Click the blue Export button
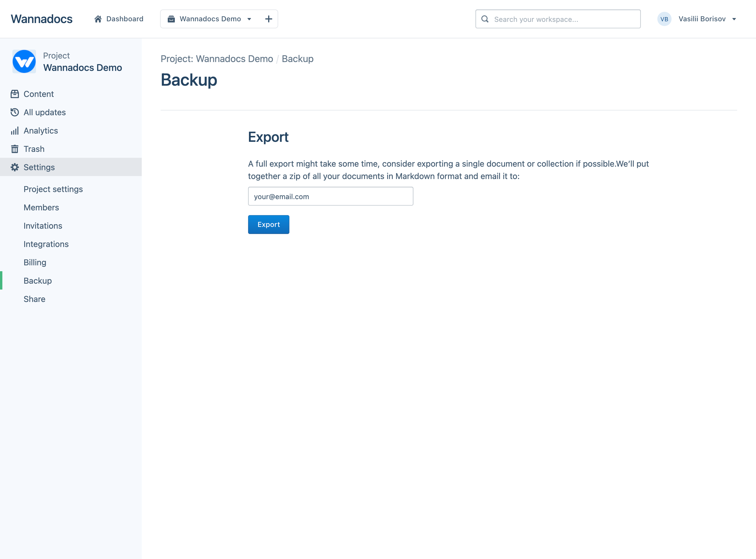Image resolution: width=756 pixels, height=559 pixels. click(x=268, y=224)
